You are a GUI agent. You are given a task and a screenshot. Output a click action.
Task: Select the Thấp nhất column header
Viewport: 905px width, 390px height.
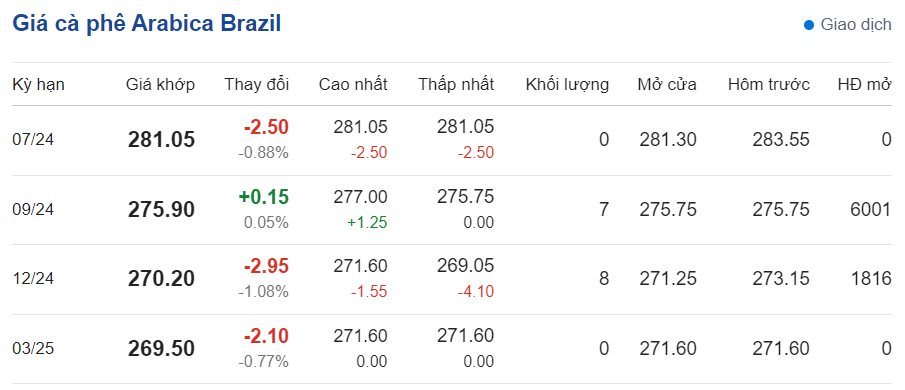pyautogui.click(x=457, y=85)
